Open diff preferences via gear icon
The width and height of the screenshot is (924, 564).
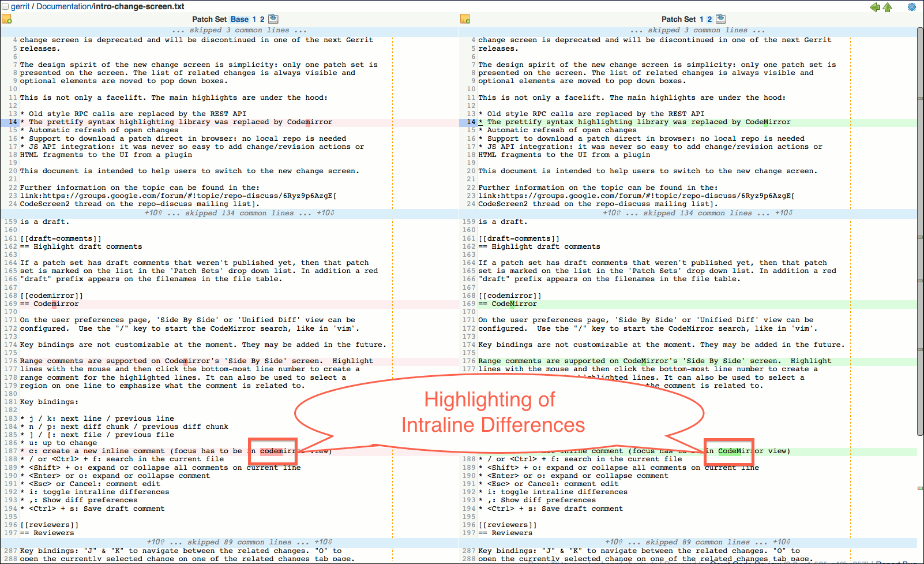click(x=911, y=8)
